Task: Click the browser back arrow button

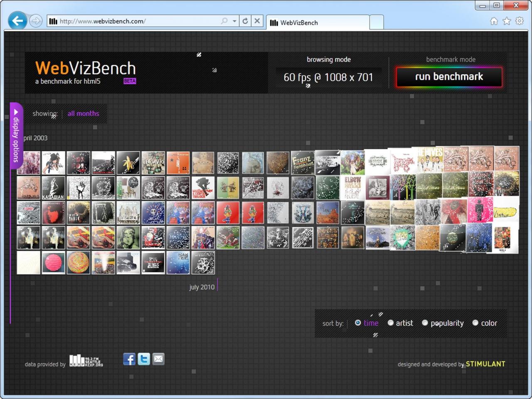Action: (x=17, y=20)
